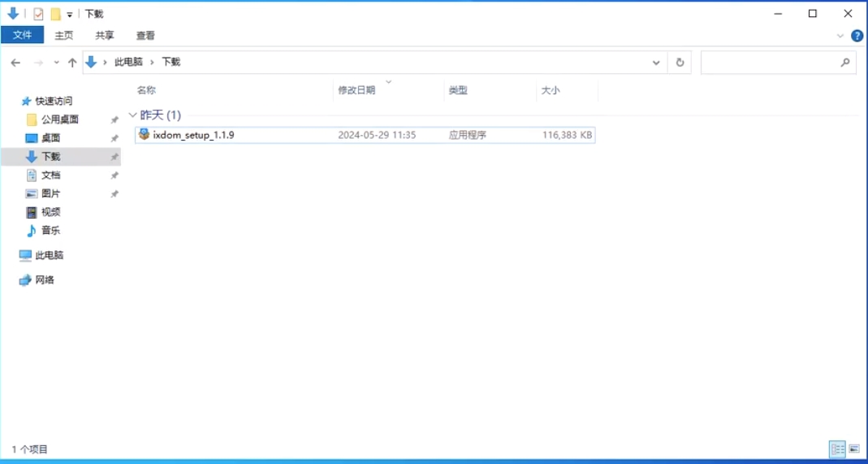Open 公用桌面 in the sidebar
This screenshot has height=464, width=868.
[60, 119]
